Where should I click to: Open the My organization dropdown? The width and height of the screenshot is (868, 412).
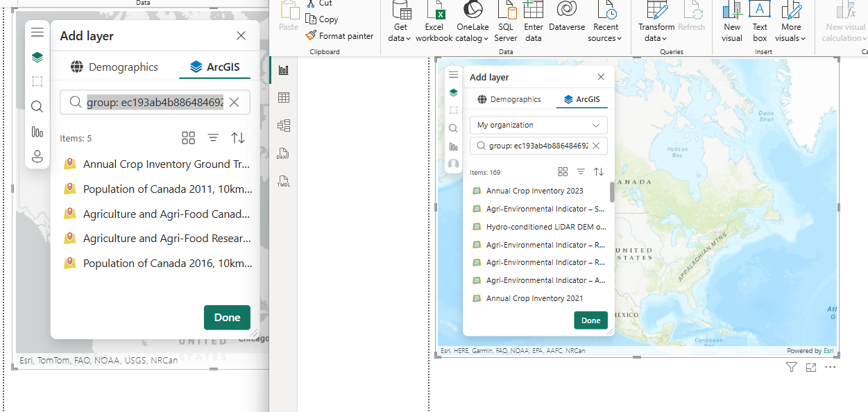pos(538,125)
